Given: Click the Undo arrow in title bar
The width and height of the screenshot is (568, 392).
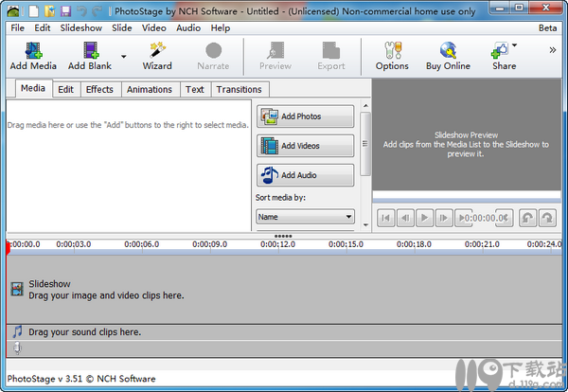Looking at the screenshot, I should coord(81,11).
